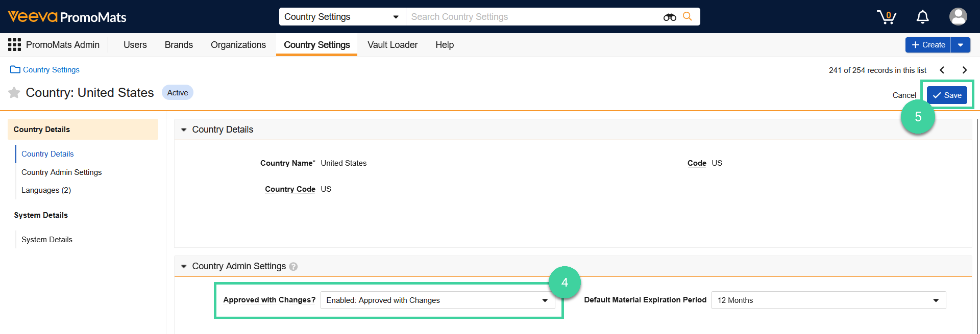Screen dimensions: 980x334
Task: Select the Country Settings tab
Action: coord(317,45)
